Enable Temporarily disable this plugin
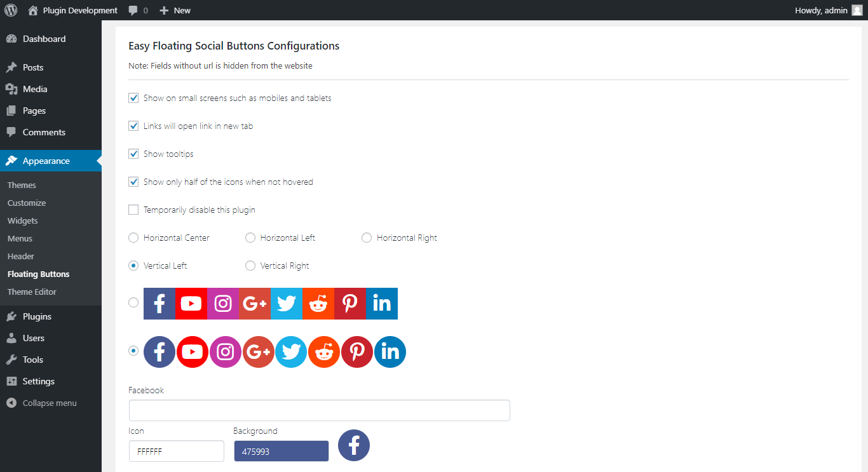Screen dimensions: 868x472 [x=133, y=210]
